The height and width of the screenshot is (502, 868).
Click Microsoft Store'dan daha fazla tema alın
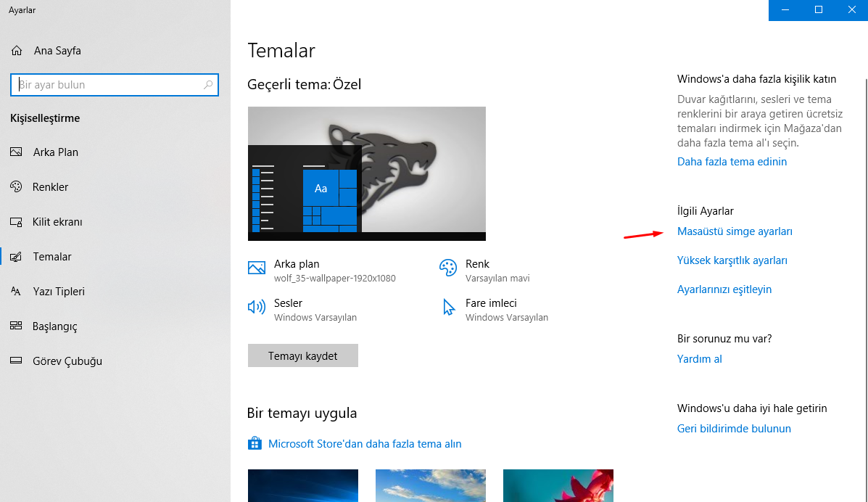click(365, 444)
